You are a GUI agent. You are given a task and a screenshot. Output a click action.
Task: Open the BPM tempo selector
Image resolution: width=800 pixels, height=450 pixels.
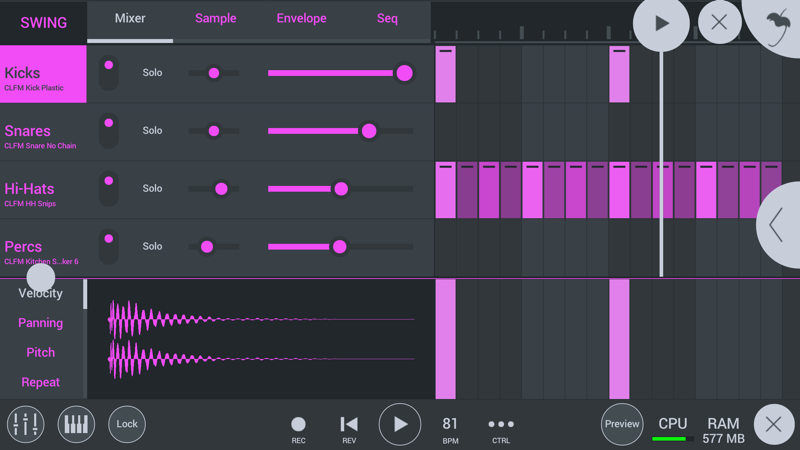tap(450, 425)
